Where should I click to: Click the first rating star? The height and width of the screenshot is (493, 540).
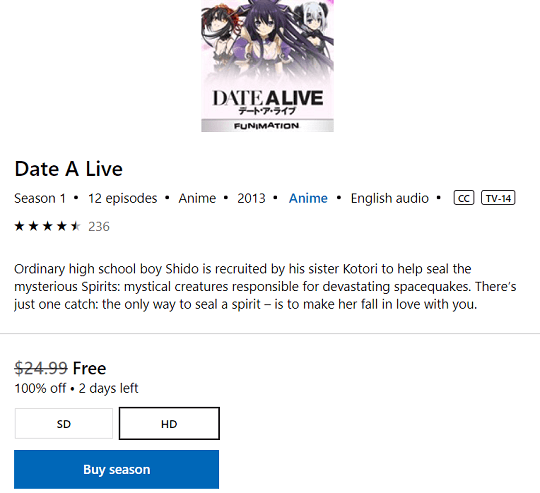19,226
